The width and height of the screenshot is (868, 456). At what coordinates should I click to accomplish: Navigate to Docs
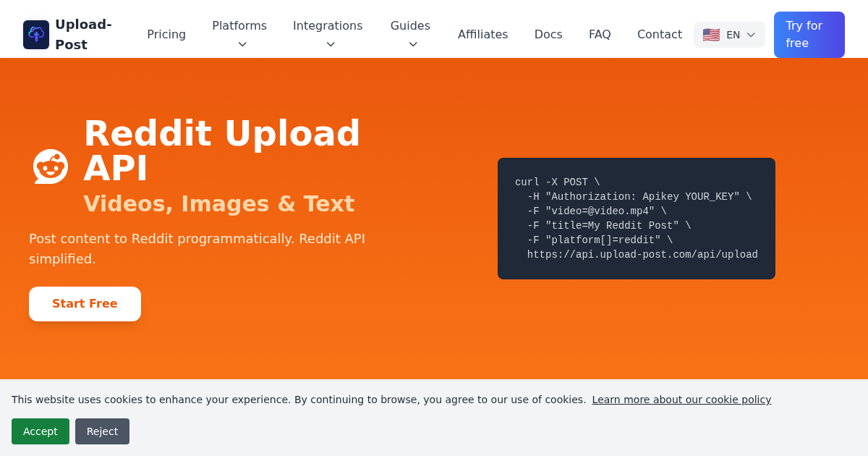(x=548, y=35)
